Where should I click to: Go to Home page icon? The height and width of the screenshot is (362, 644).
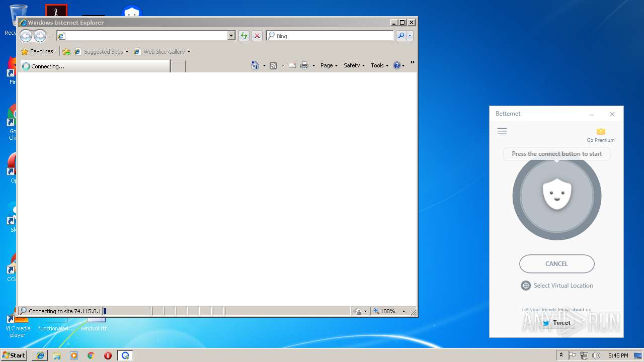pyautogui.click(x=255, y=65)
